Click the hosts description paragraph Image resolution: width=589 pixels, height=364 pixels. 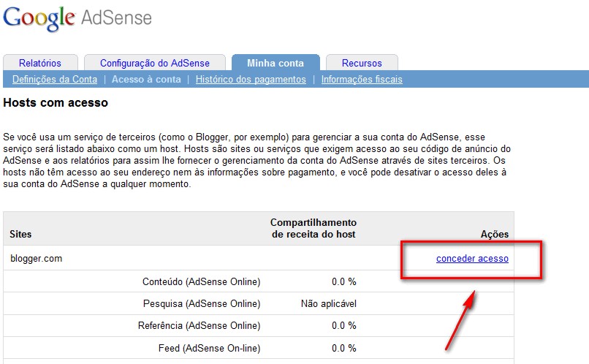click(257, 160)
